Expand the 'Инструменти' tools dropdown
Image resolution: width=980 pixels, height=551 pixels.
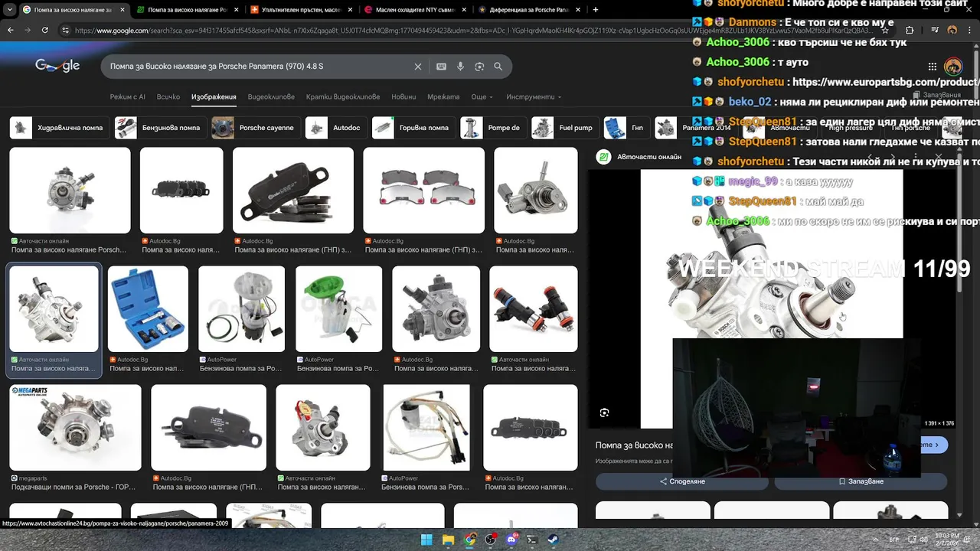coord(534,97)
